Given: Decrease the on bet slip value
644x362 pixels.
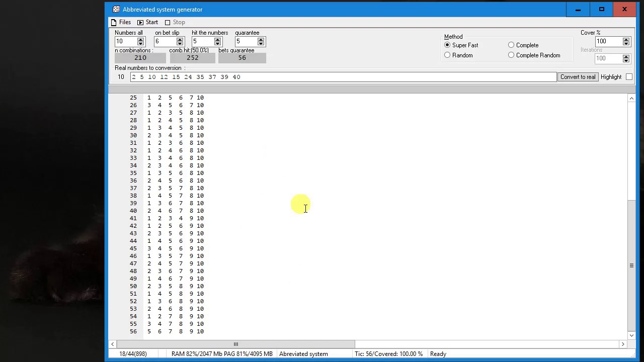Looking at the screenshot, I should pos(180,44).
